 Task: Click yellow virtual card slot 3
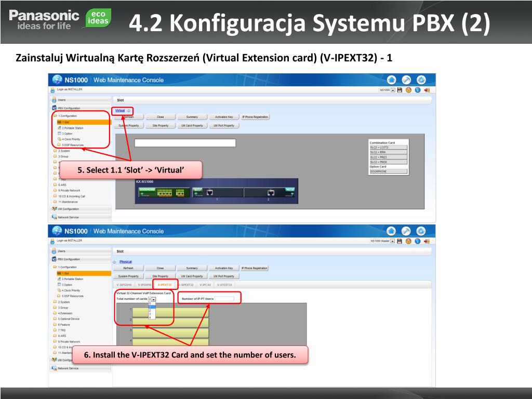(170, 333)
